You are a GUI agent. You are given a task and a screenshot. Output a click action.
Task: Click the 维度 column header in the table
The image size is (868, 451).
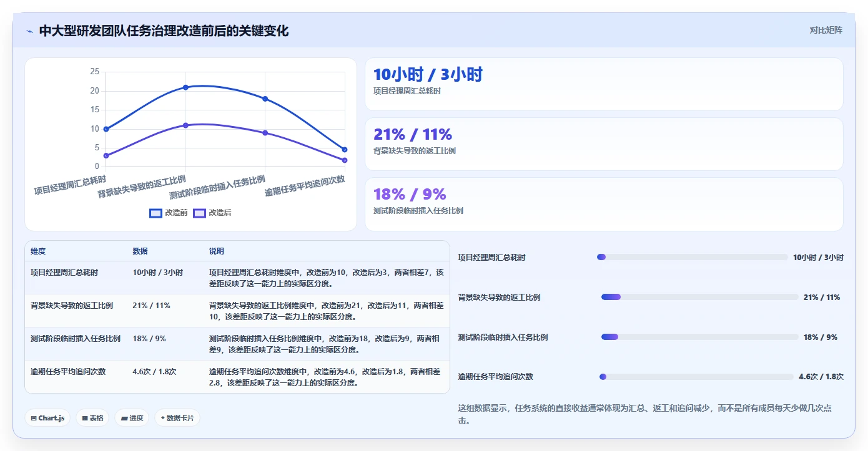pos(38,251)
